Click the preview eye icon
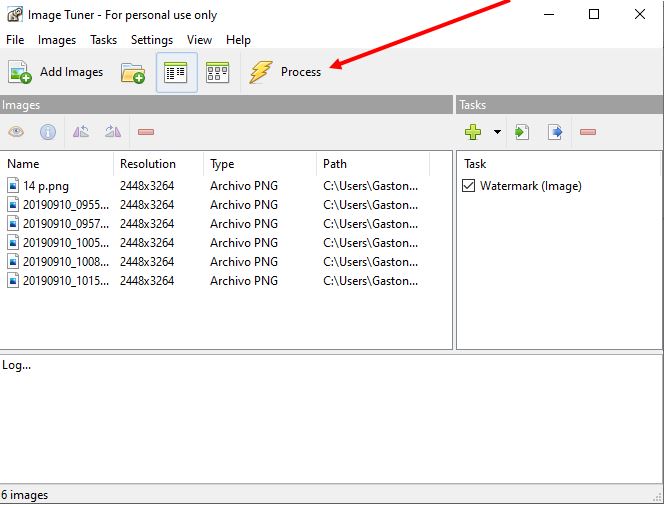The image size is (670, 507). point(16,132)
